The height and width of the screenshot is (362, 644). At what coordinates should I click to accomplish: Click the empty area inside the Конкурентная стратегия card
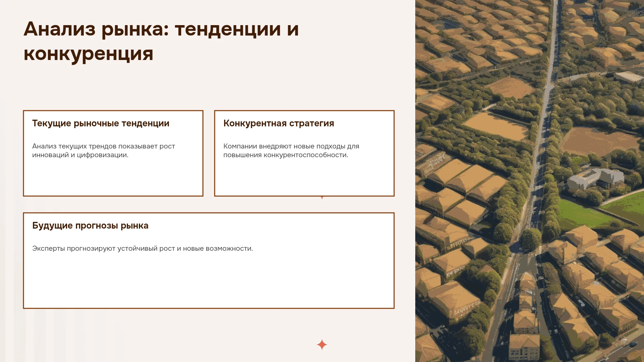click(304, 178)
